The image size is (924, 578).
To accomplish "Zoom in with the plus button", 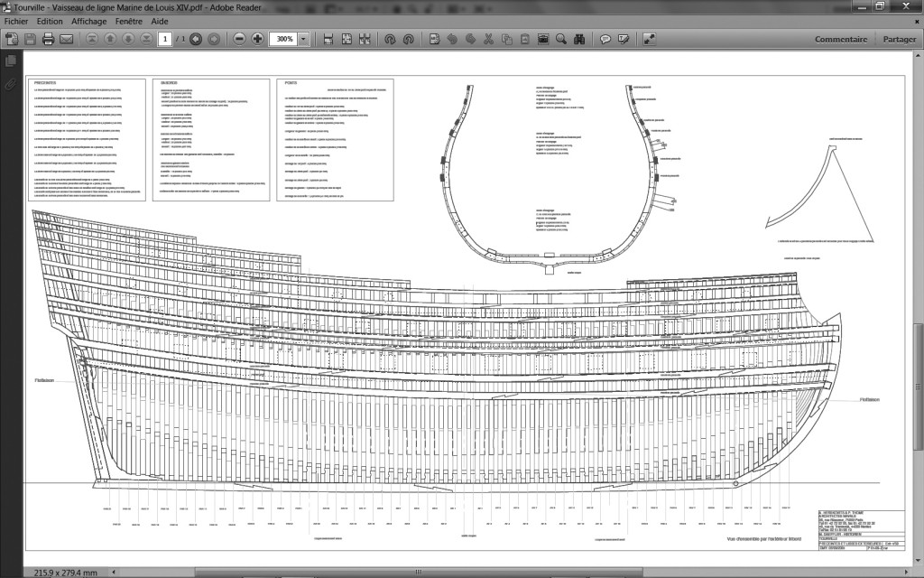I will coord(258,40).
